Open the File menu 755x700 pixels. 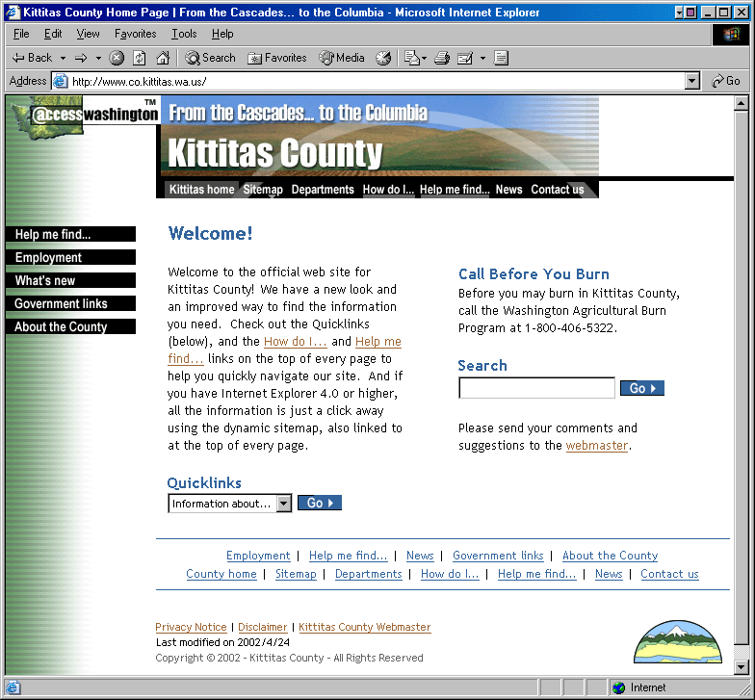pos(21,34)
